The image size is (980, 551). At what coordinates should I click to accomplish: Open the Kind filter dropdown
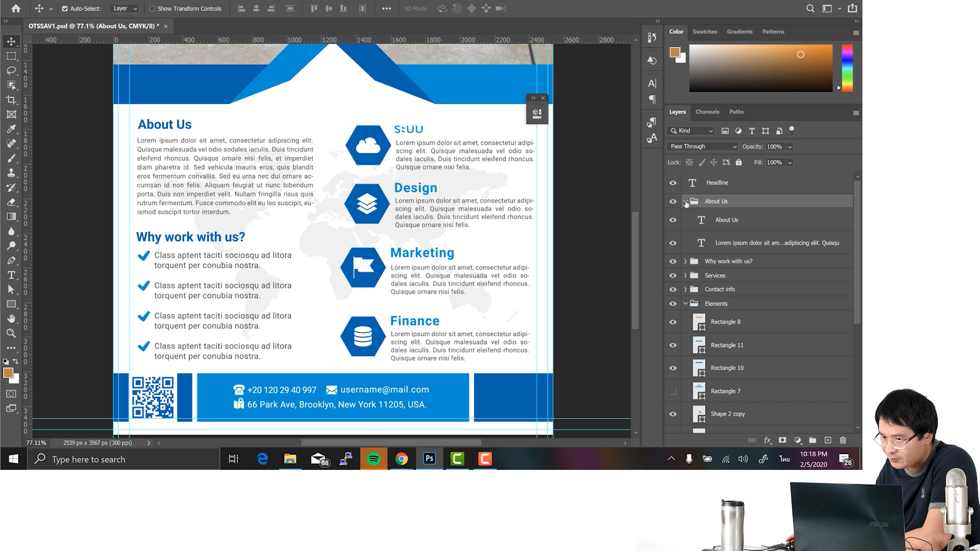point(691,131)
